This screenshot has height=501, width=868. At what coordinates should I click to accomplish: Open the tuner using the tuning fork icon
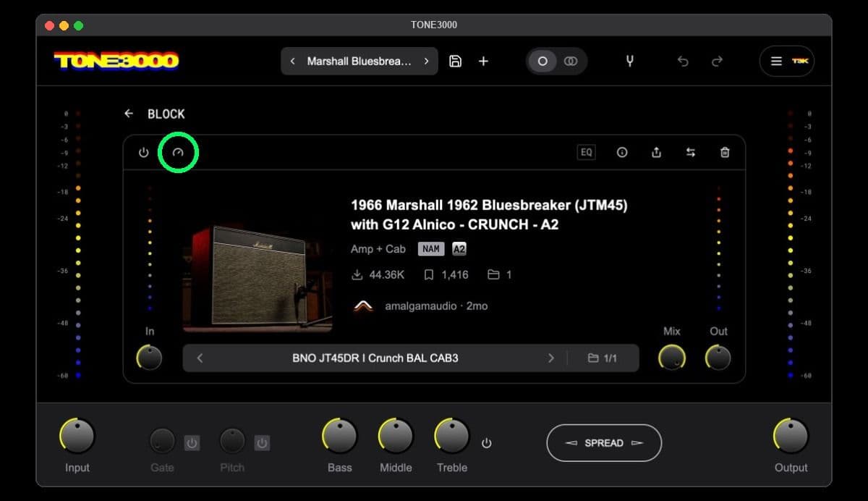[629, 62]
